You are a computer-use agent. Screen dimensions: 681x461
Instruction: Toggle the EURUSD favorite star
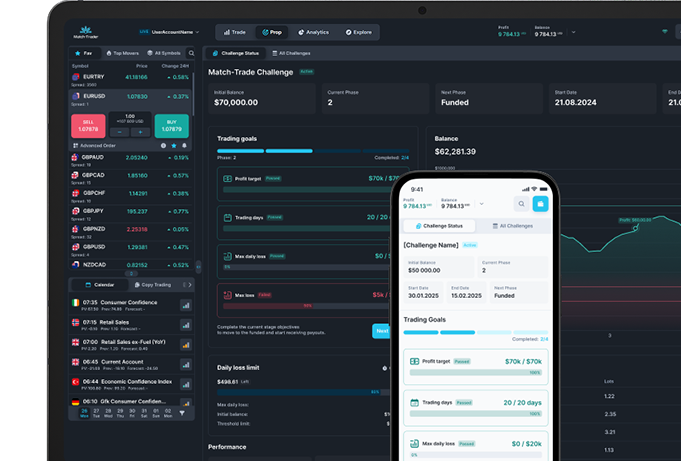(174, 145)
